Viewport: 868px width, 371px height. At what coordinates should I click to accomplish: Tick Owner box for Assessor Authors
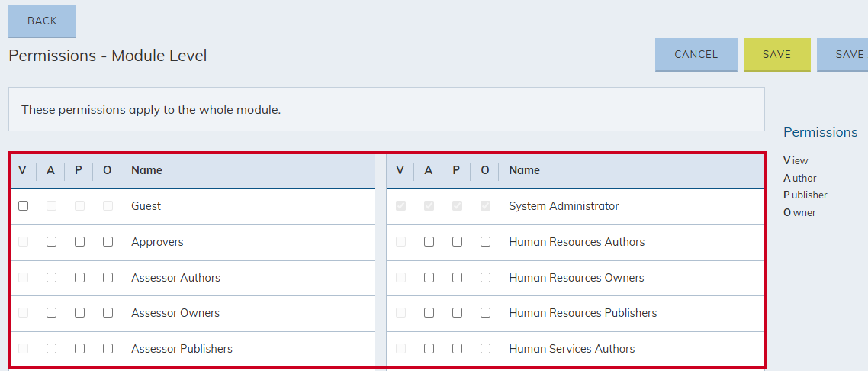coord(108,277)
